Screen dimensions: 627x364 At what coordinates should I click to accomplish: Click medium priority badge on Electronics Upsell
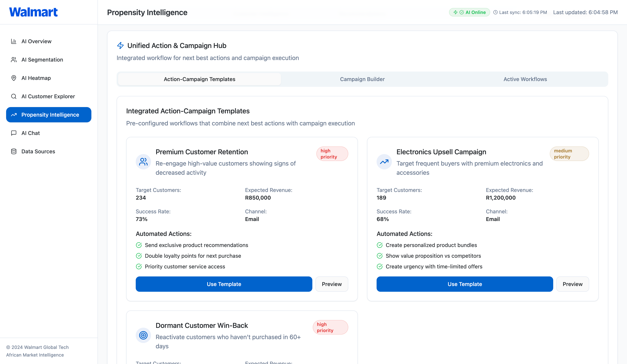(x=569, y=154)
